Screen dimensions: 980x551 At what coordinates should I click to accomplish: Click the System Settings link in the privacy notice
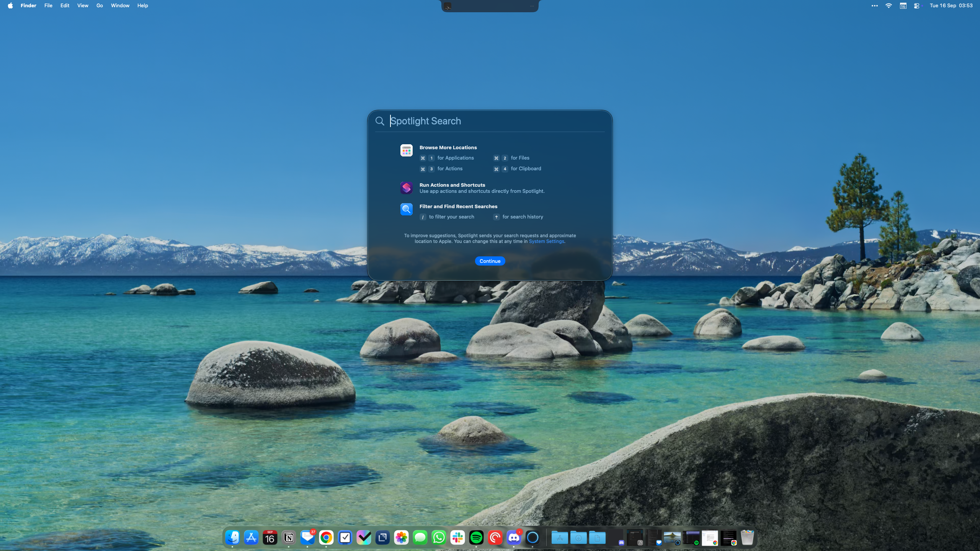pos(546,241)
